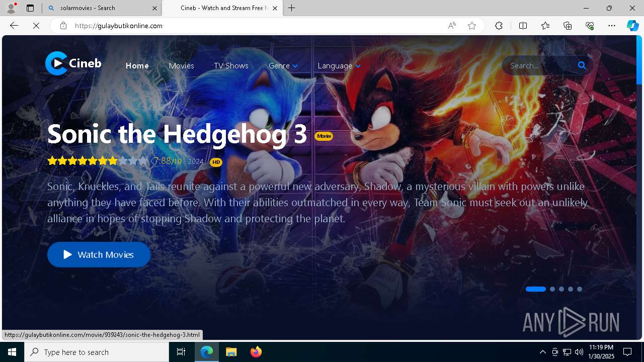Open Split screen icon
644x362 pixels.
coord(523,26)
